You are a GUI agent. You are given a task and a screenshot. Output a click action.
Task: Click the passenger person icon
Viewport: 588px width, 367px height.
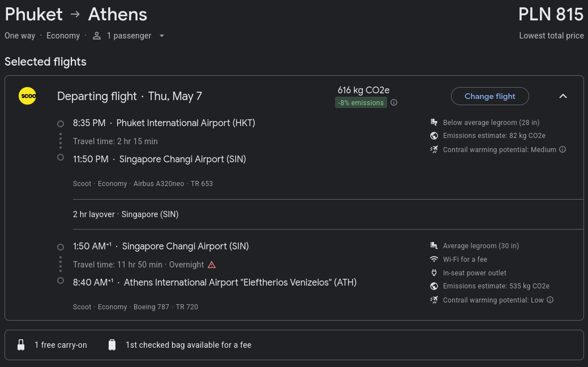pyautogui.click(x=97, y=36)
